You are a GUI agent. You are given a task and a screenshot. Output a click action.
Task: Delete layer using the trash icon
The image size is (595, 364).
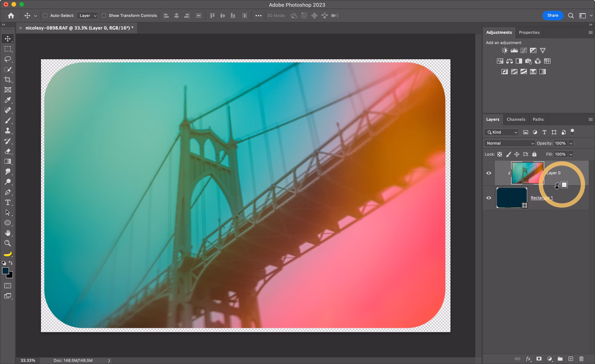point(582,358)
